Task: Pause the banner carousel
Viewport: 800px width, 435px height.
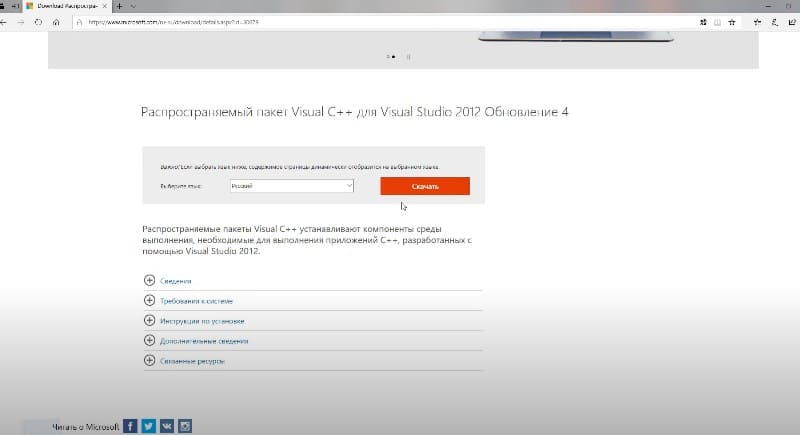Action: tap(408, 57)
